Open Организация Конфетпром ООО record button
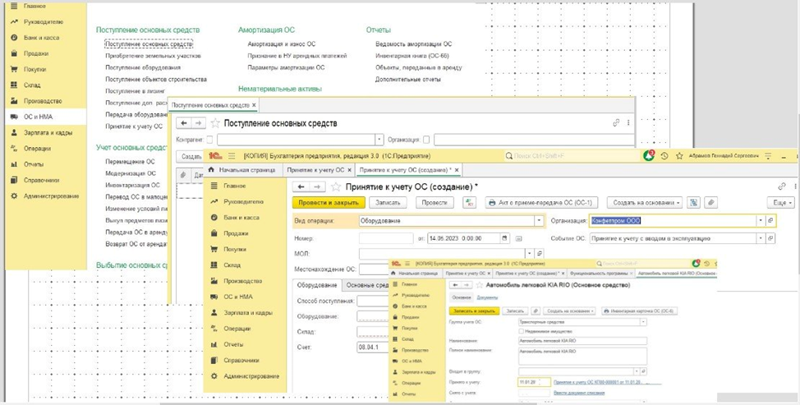Screen dimensions: 800x405 click(771, 221)
